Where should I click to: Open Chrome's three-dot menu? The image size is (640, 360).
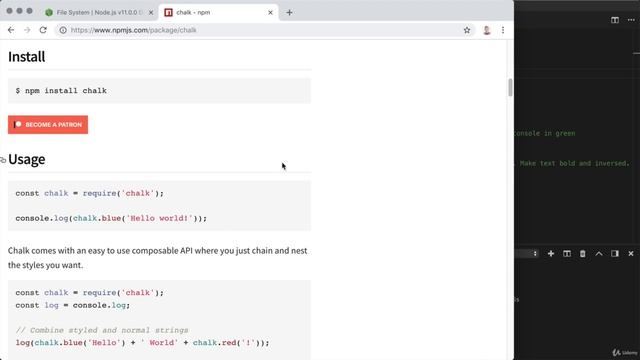click(503, 30)
